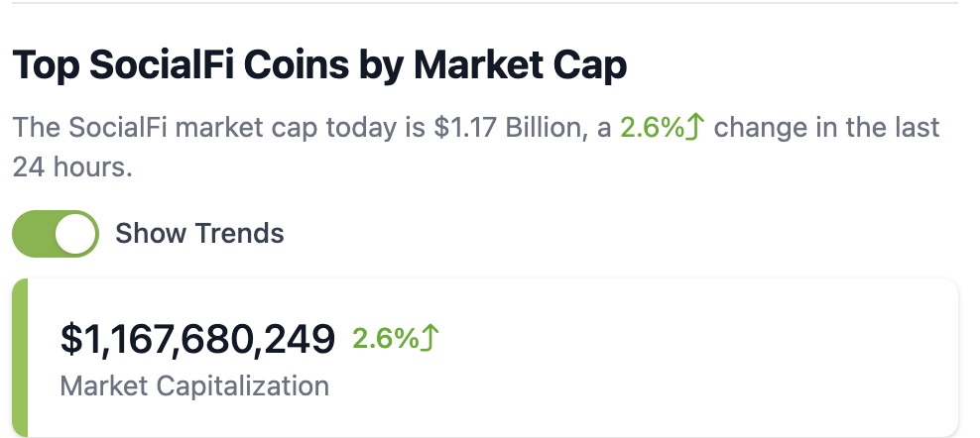The height and width of the screenshot is (438, 980).
Task: Click the up arrow beside the market cap value
Action: [429, 339]
